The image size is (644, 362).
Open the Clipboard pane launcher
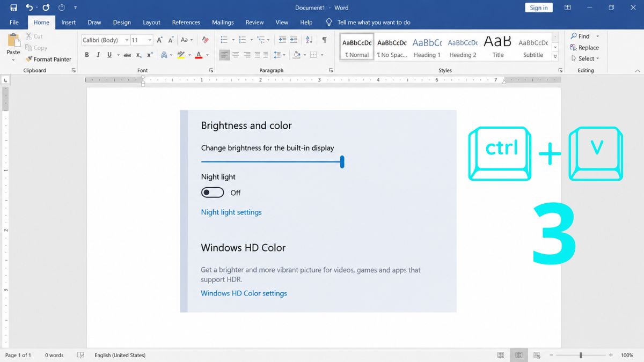click(74, 70)
